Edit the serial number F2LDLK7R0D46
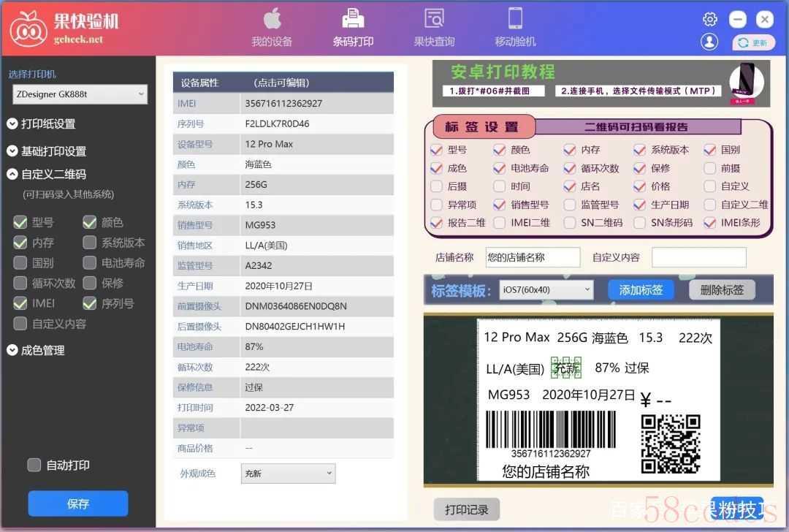The width and height of the screenshot is (789, 532). click(x=316, y=123)
